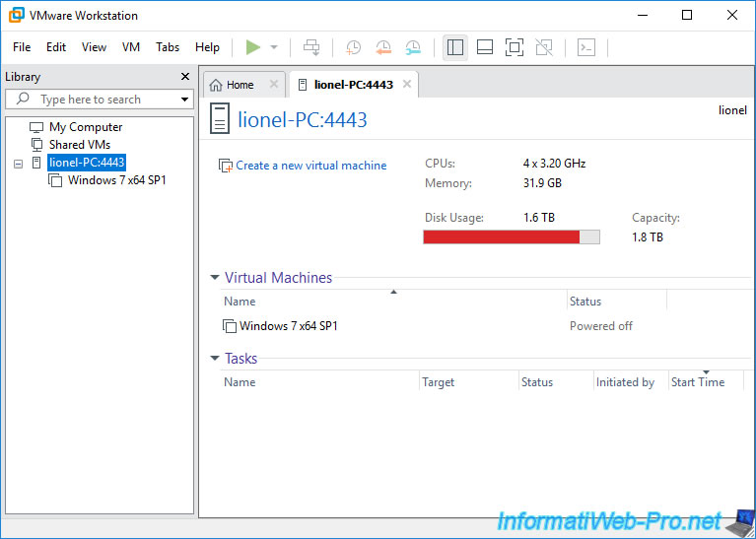
Task: Enter full screen mode icon
Action: pyautogui.click(x=515, y=47)
